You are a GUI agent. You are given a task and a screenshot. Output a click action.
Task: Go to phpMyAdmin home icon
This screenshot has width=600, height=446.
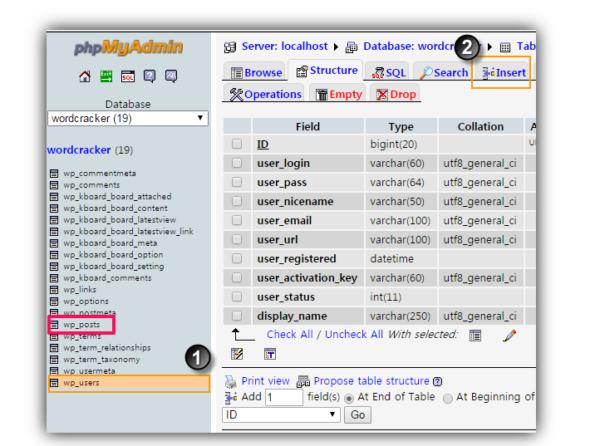click(85, 76)
